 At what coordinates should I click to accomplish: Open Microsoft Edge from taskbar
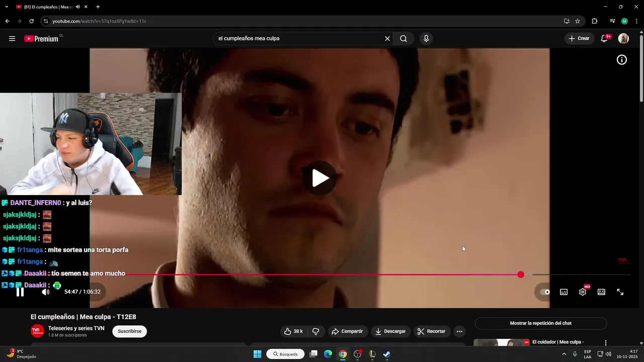(x=328, y=354)
